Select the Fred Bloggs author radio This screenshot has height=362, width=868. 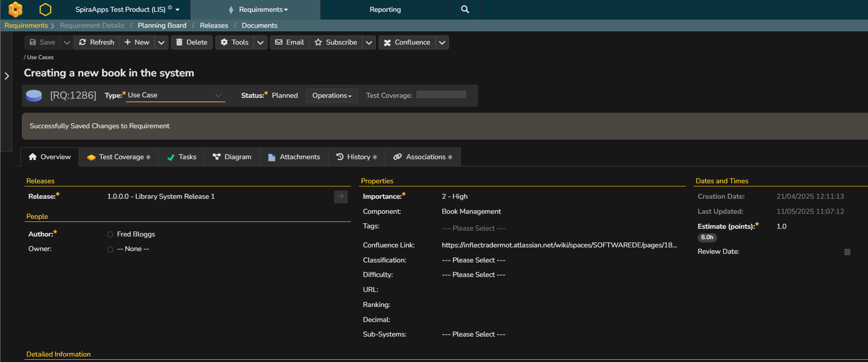pyautogui.click(x=110, y=235)
